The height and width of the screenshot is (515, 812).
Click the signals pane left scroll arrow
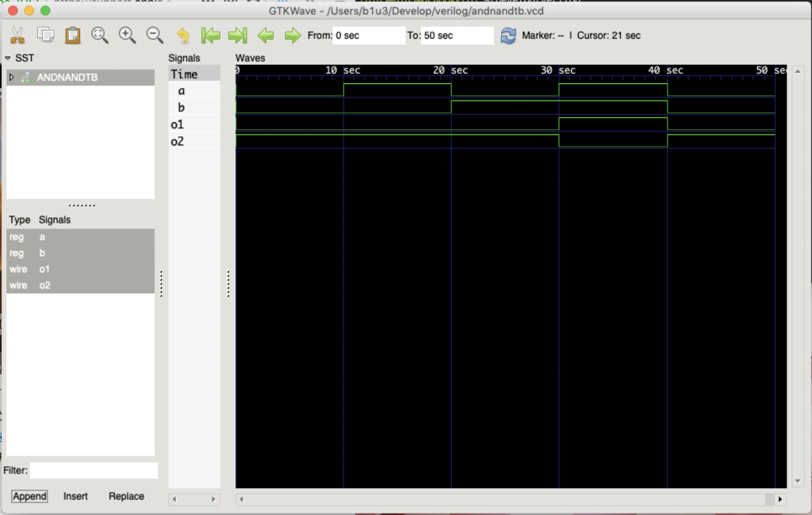174,499
